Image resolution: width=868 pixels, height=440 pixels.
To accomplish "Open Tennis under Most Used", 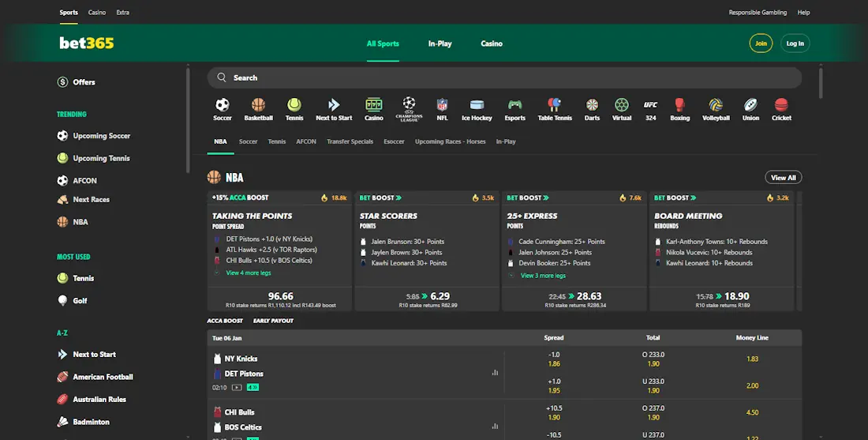I will (75, 278).
